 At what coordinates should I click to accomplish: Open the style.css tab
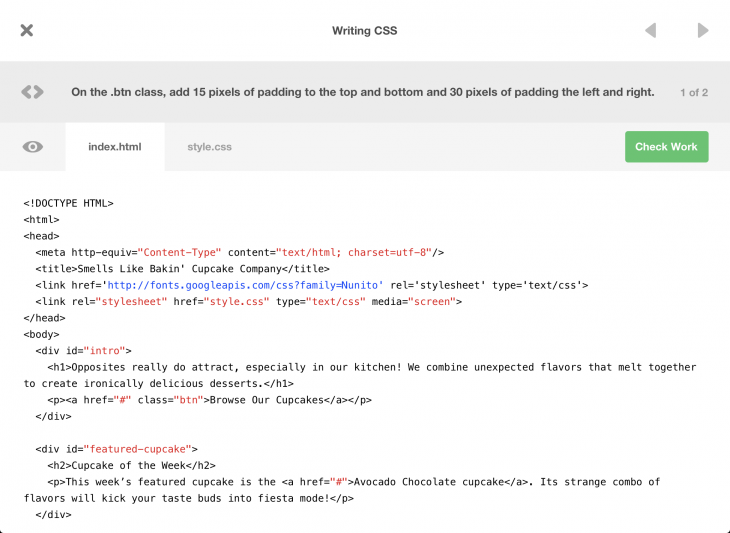209,147
